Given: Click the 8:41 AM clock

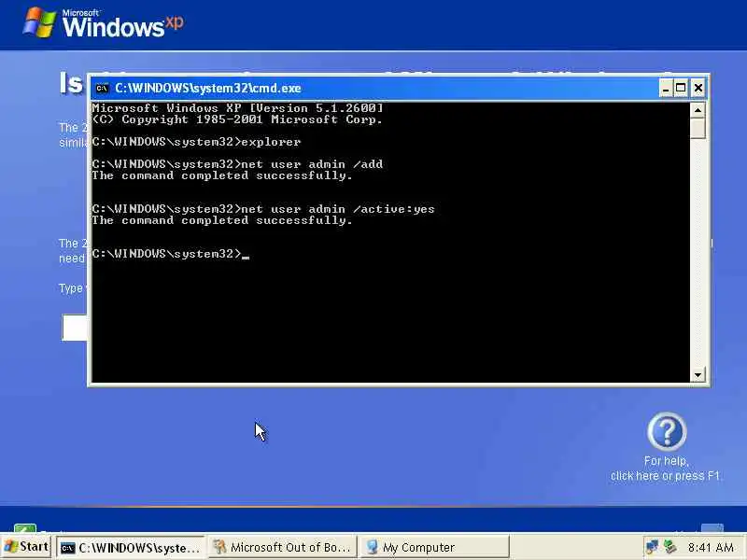Looking at the screenshot, I should click(x=711, y=548).
